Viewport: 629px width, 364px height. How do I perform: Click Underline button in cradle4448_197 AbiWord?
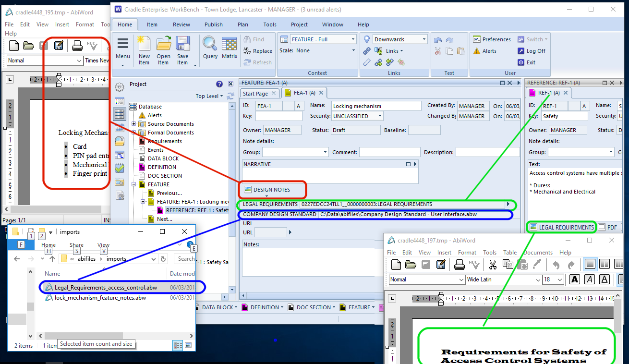pyautogui.click(x=605, y=279)
